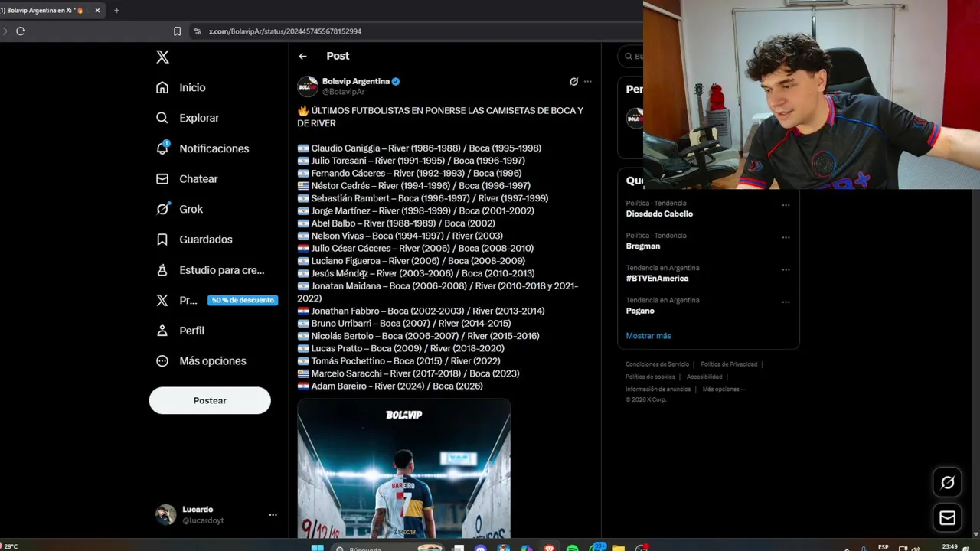Click the @BolavipAr handle
The width and height of the screenshot is (980, 551).
[343, 92]
